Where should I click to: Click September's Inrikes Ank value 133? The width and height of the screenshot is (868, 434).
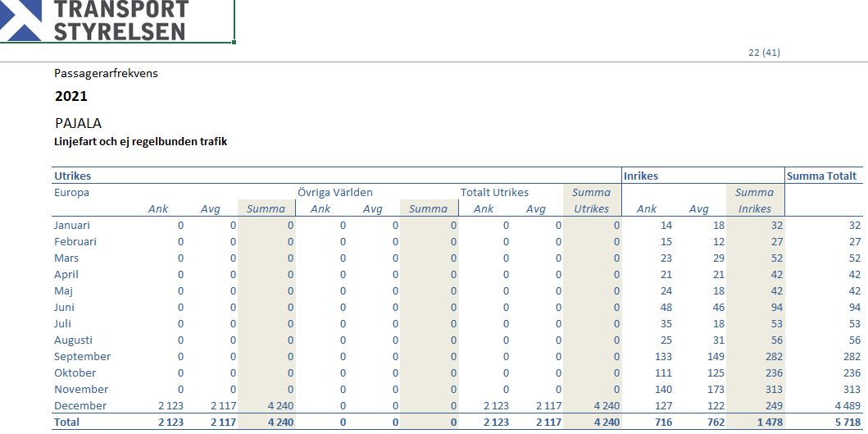click(662, 356)
